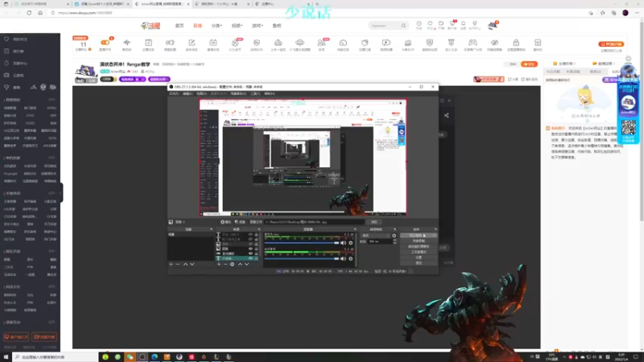Open the OBS mixer dock menu icon

pyautogui.click(x=355, y=229)
